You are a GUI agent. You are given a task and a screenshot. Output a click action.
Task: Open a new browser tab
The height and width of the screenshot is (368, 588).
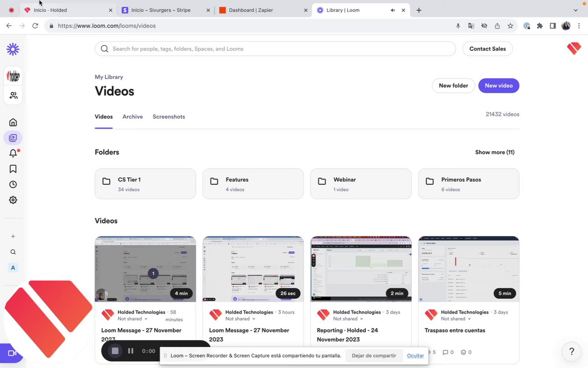click(x=419, y=10)
